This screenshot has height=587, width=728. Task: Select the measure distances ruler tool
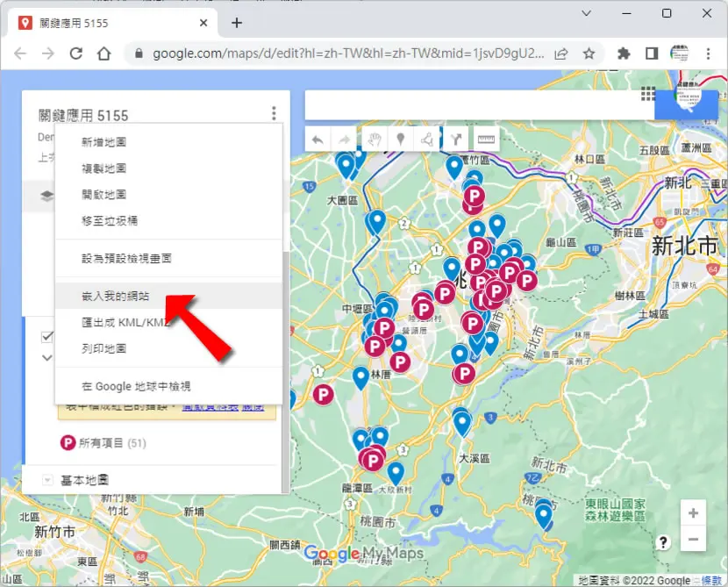coord(486,139)
